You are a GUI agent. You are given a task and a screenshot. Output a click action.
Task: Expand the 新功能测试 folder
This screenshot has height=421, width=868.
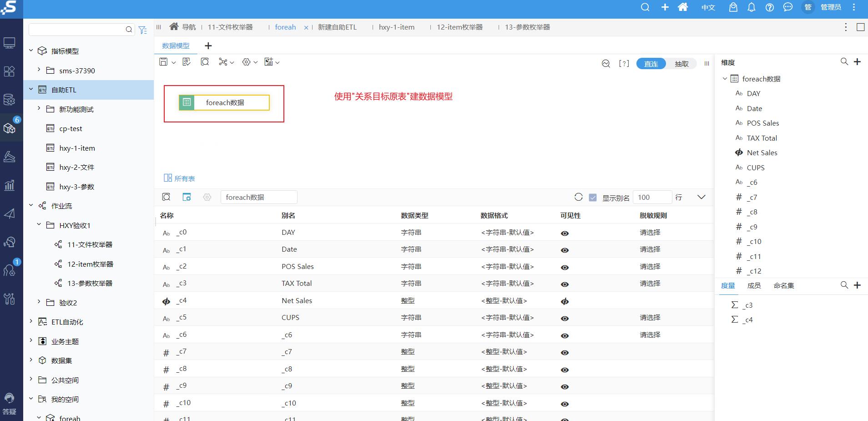tap(39, 109)
